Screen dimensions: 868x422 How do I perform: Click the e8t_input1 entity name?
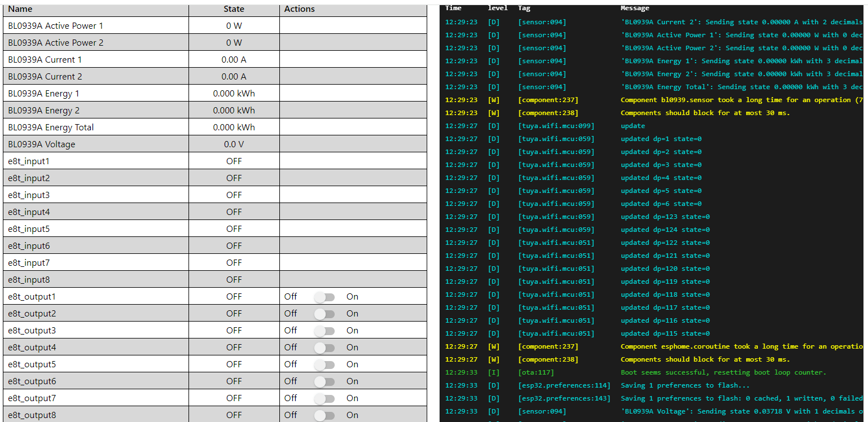[x=29, y=161]
